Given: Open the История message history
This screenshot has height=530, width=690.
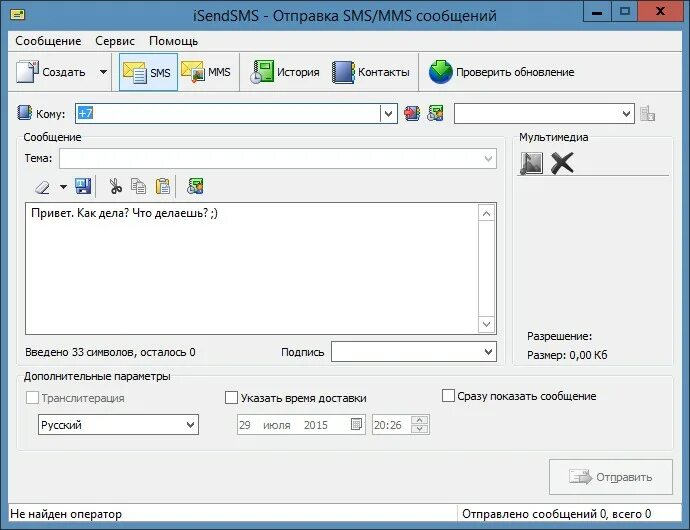Looking at the screenshot, I should tap(285, 72).
